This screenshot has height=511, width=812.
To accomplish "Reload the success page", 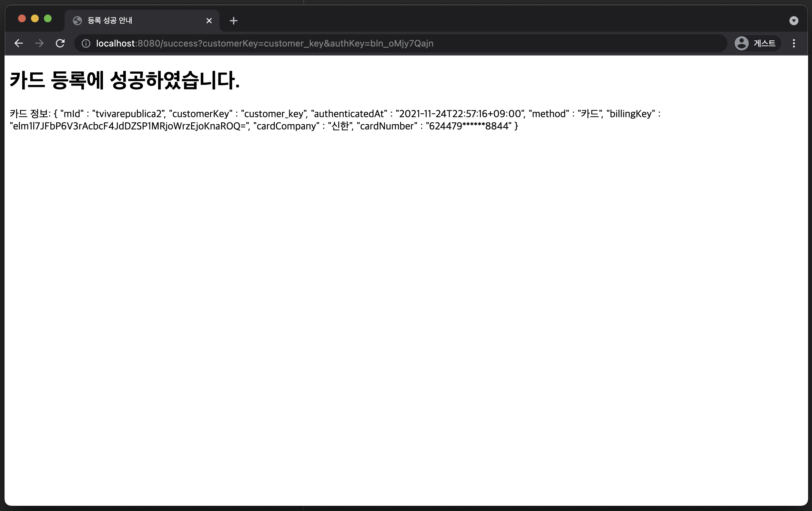I will click(x=60, y=43).
